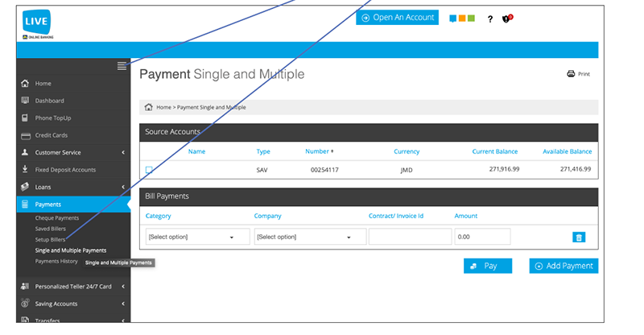Sort by the Currency column header
This screenshot has height=335, width=644.
pyautogui.click(x=407, y=151)
